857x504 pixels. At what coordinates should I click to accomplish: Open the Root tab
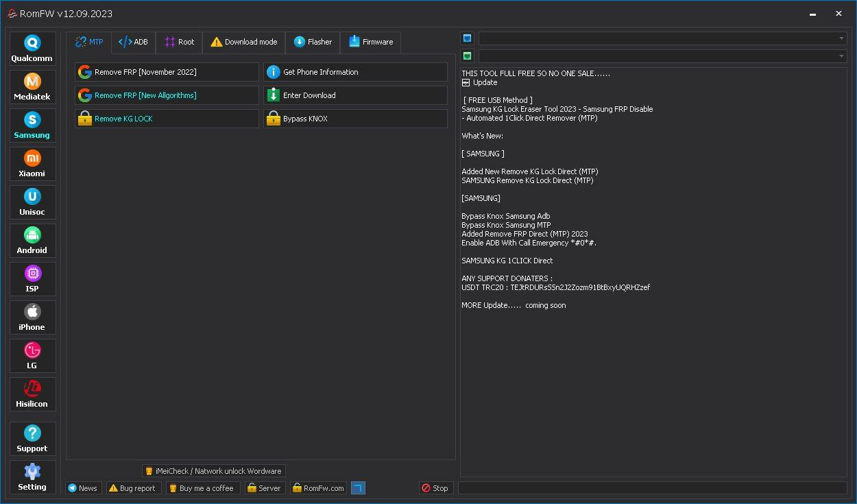coord(179,42)
